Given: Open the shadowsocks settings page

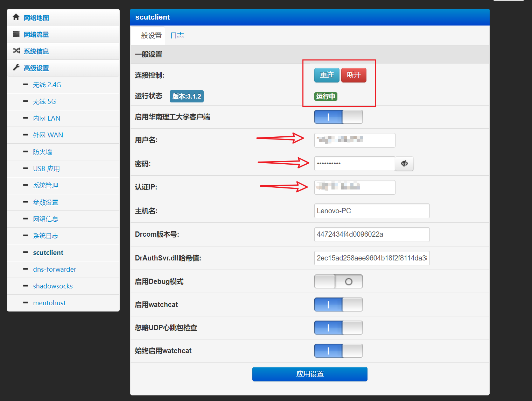Looking at the screenshot, I should [x=52, y=286].
